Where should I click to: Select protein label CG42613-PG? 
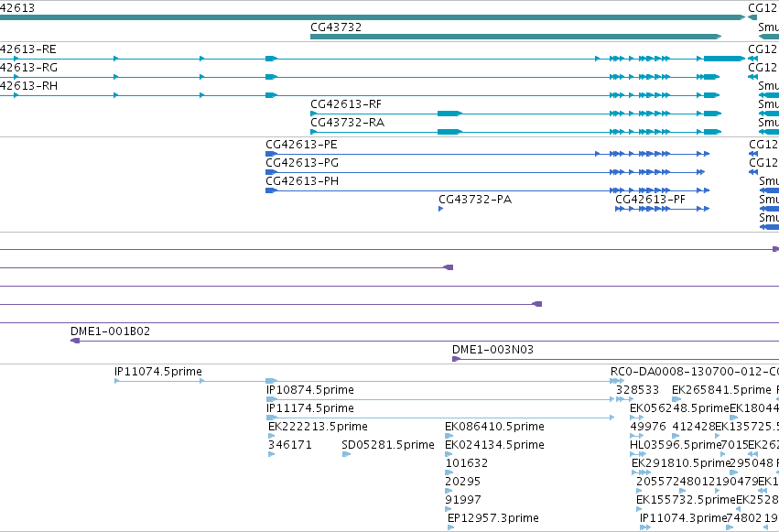click(302, 163)
